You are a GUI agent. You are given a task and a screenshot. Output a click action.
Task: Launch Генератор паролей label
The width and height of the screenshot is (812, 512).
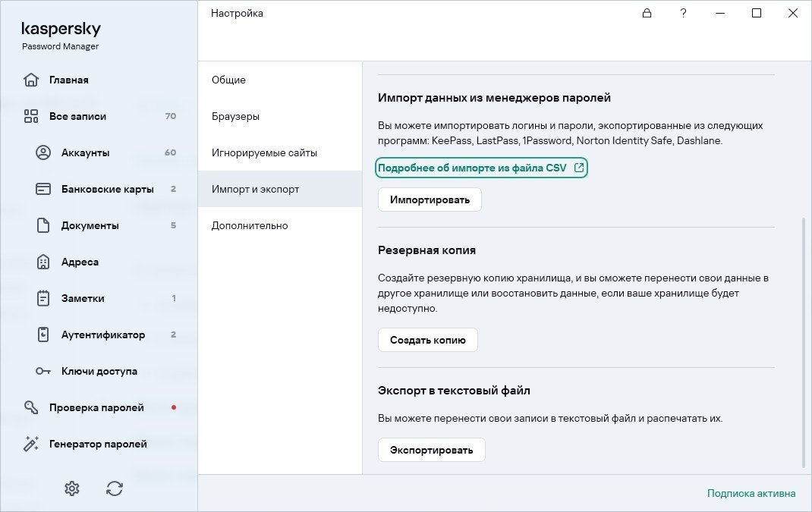(98, 444)
